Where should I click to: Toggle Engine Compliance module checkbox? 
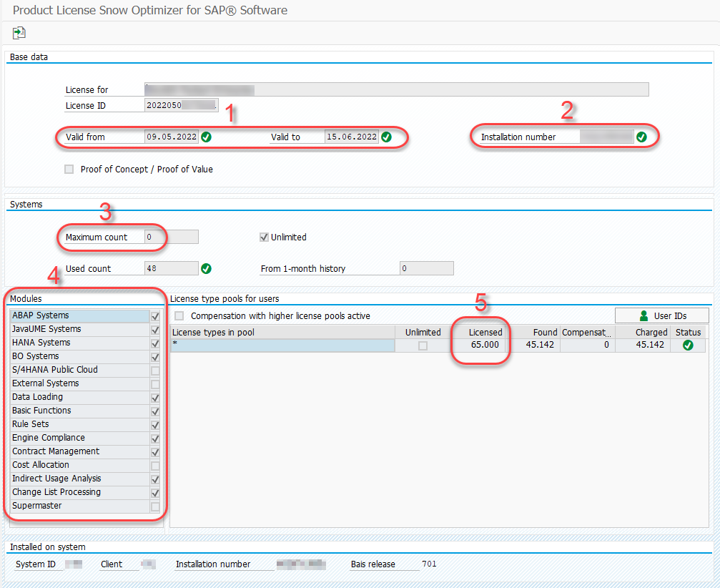tap(155, 438)
